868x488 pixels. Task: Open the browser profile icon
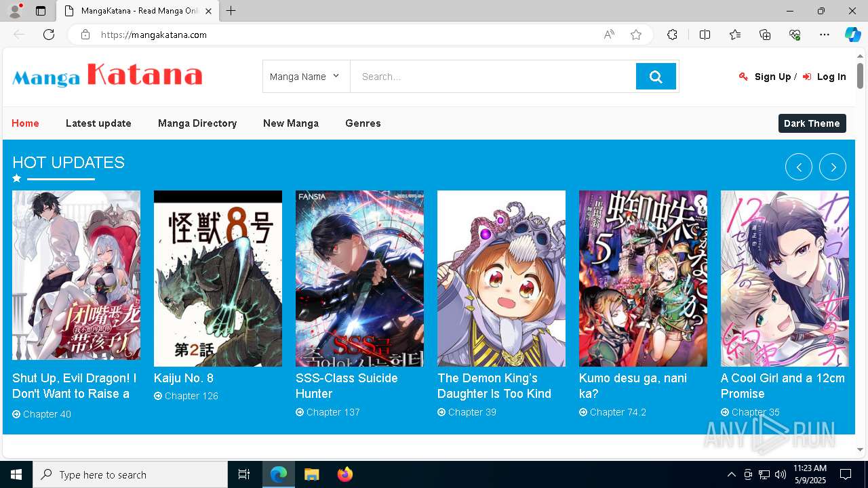[15, 11]
